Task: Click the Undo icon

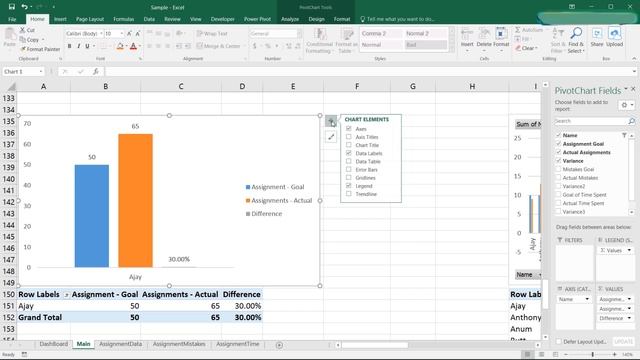Action: click(x=24, y=7)
